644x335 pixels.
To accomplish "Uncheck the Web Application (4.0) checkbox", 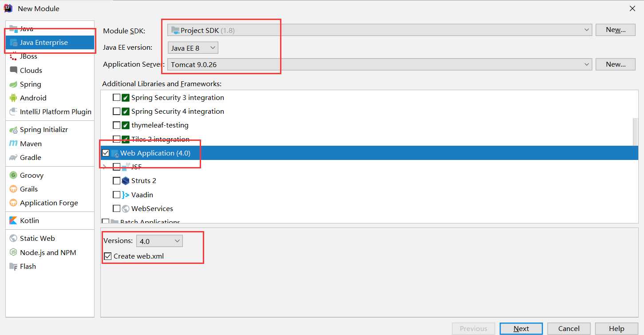I will (x=106, y=153).
